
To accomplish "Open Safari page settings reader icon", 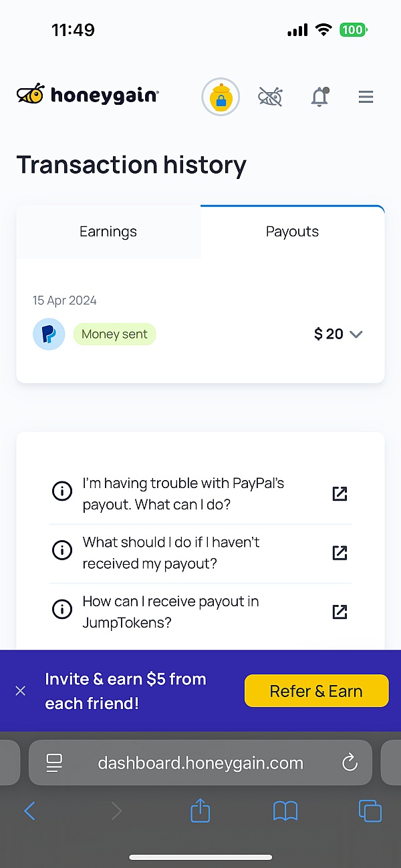I will [54, 763].
